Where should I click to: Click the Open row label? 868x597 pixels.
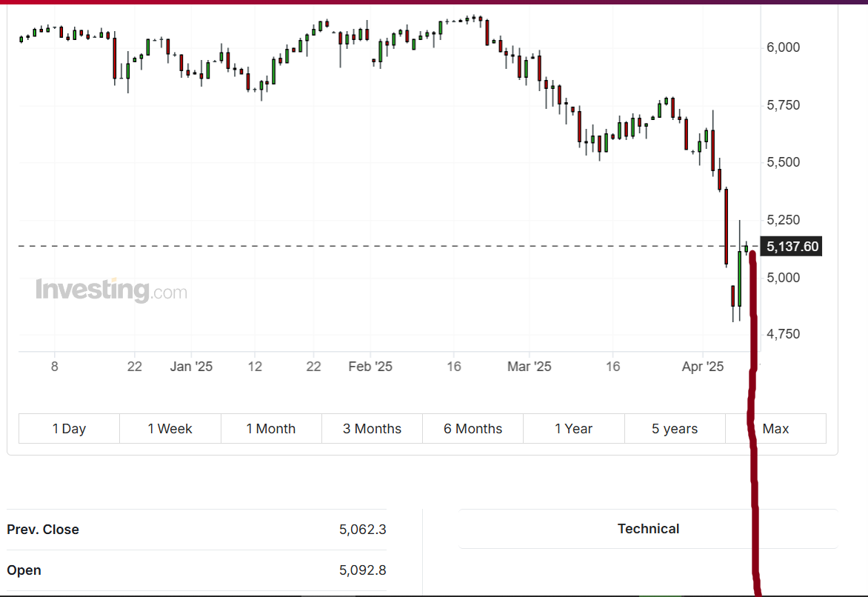(24, 570)
